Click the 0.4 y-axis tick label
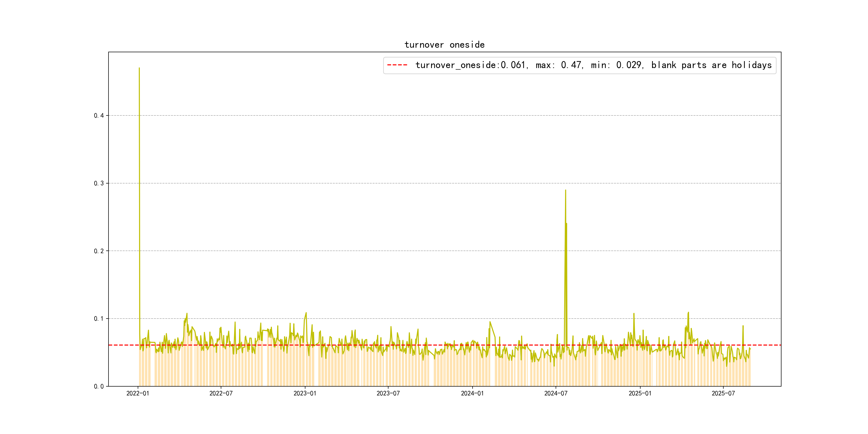 pyautogui.click(x=99, y=115)
